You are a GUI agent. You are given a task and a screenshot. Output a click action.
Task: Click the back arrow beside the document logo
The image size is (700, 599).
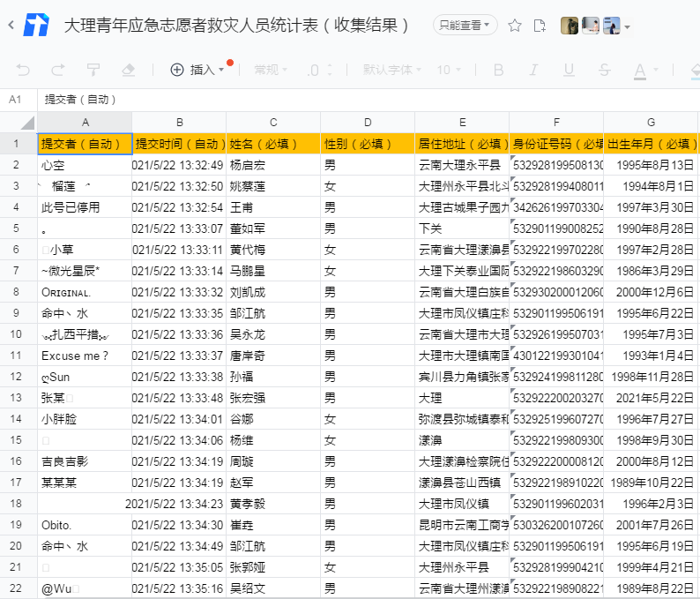tap(11, 26)
